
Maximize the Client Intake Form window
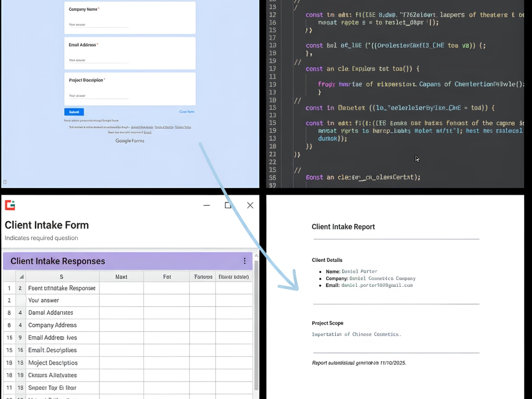[228, 205]
